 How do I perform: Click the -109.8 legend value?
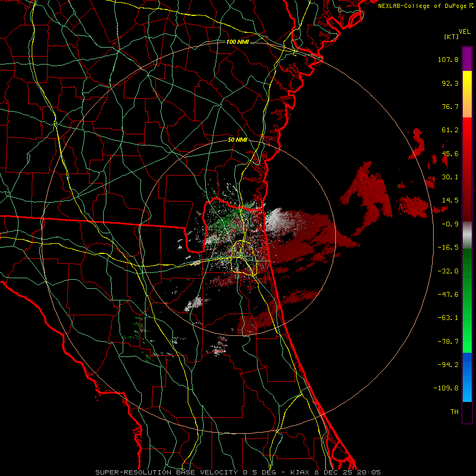pos(446,388)
